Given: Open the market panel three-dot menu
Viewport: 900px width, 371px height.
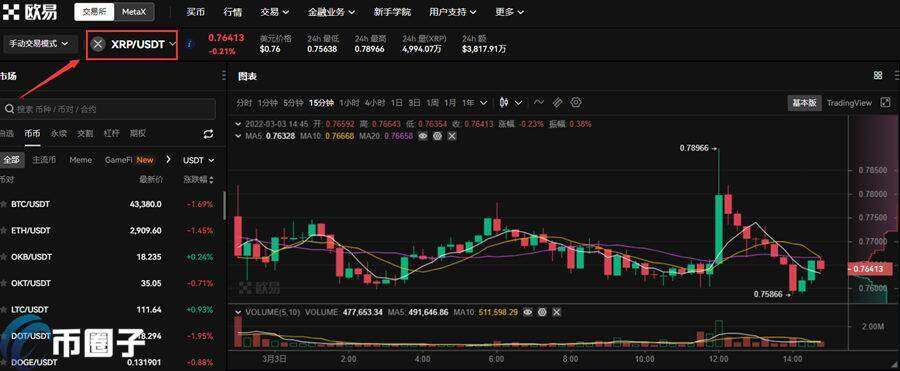Looking at the screenshot, I should pos(223,76).
